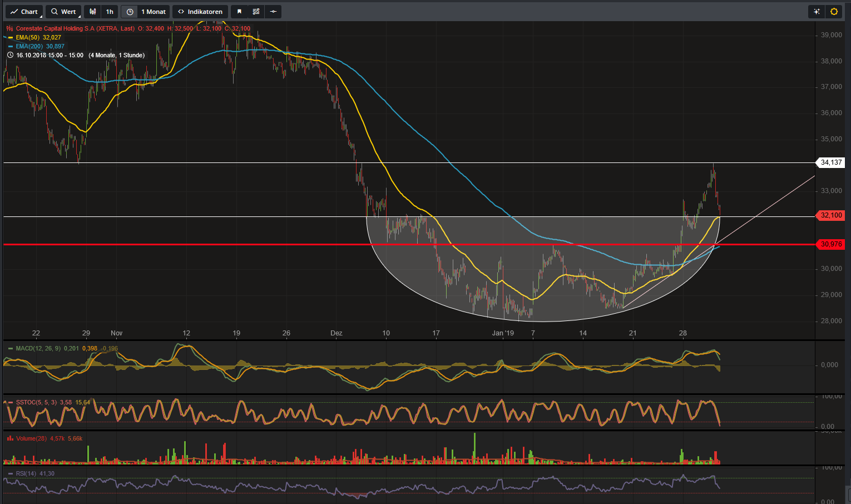Select the candlestick chart style icon

coord(92,11)
